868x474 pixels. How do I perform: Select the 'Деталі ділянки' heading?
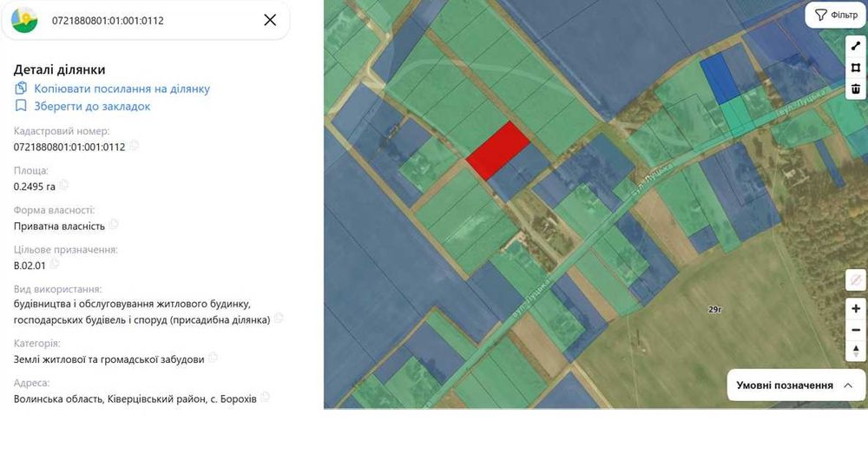[59, 69]
